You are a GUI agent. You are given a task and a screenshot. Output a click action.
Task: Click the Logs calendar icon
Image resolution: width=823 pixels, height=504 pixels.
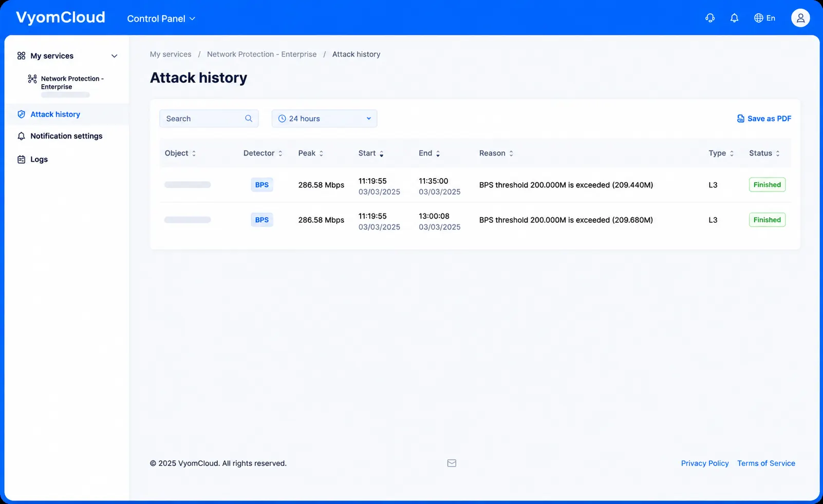tap(21, 160)
